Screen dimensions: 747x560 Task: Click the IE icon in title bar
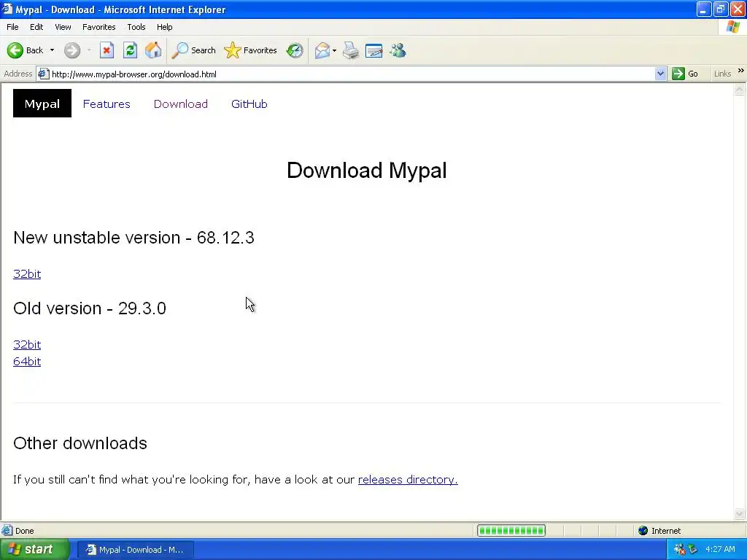[7, 9]
